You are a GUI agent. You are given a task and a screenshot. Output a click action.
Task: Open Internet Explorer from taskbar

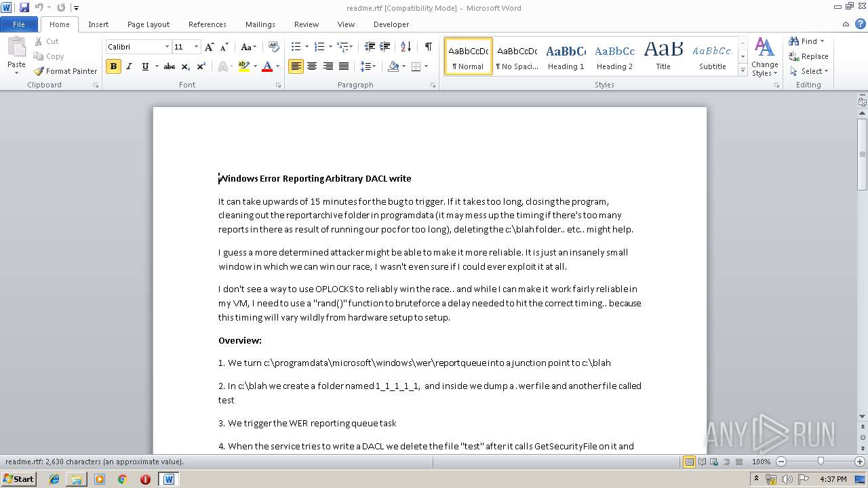54,479
